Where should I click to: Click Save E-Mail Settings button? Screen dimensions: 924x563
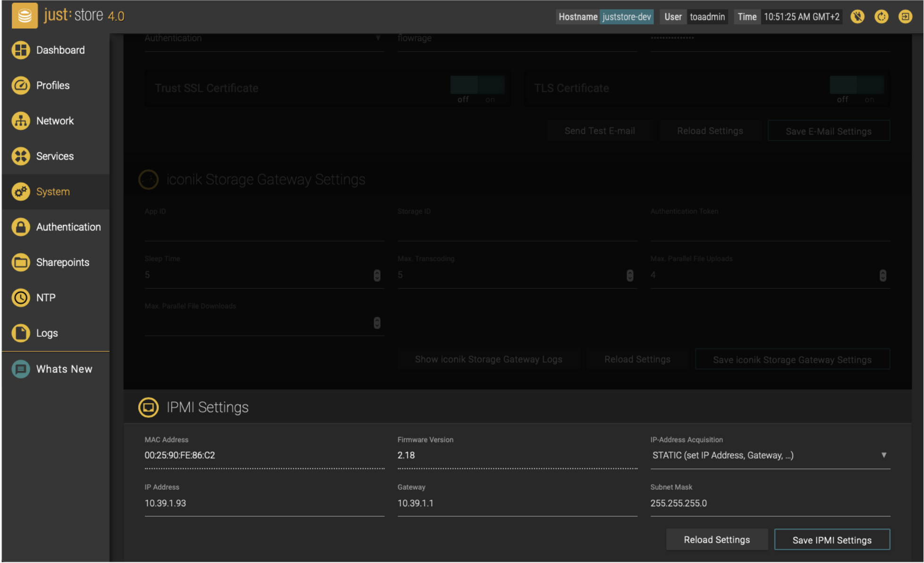829,131
